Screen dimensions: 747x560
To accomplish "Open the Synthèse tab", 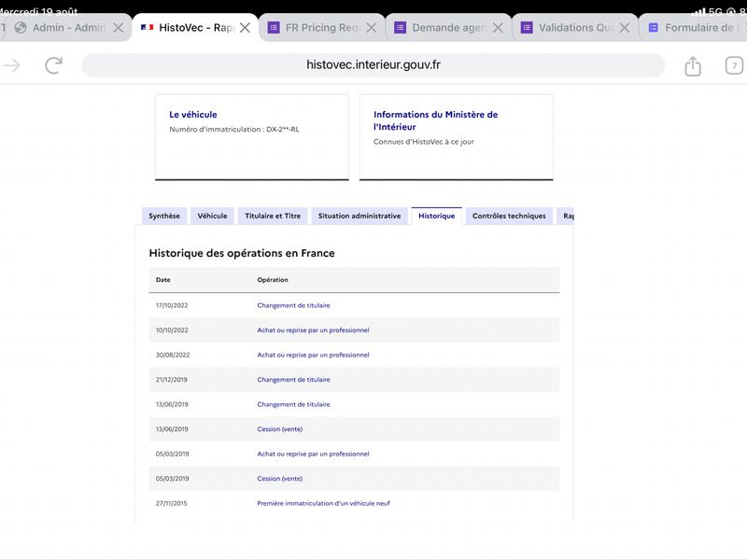I will click(164, 216).
